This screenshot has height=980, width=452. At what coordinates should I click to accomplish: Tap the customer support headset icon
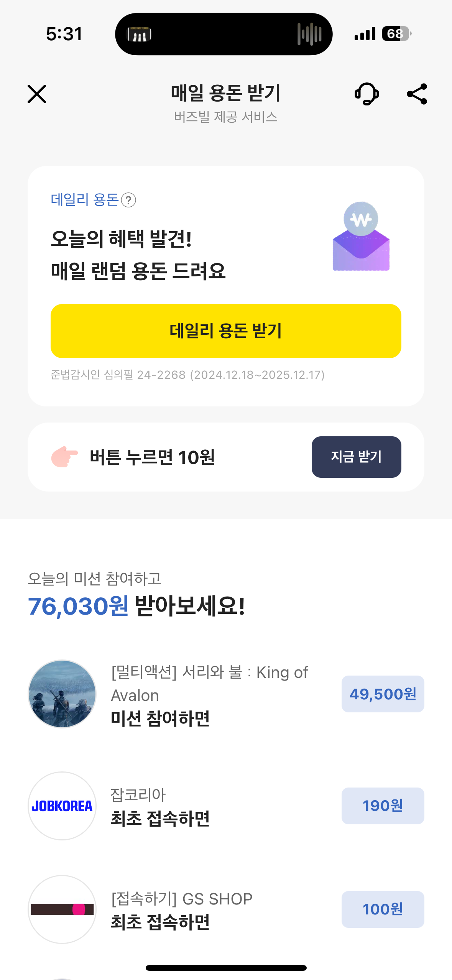click(x=367, y=94)
